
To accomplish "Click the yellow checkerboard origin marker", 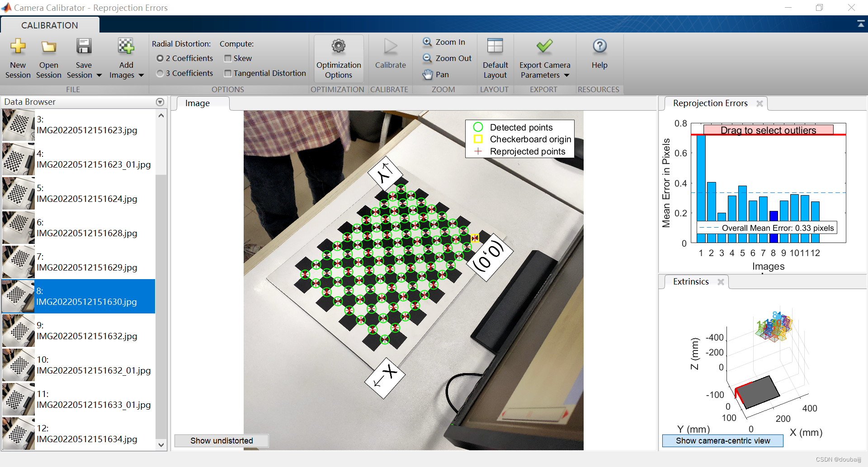I will tap(475, 238).
